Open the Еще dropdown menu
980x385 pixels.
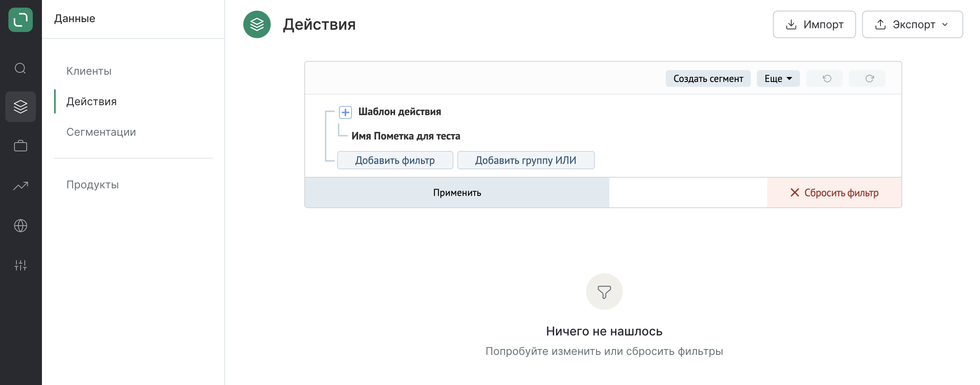[x=778, y=79]
